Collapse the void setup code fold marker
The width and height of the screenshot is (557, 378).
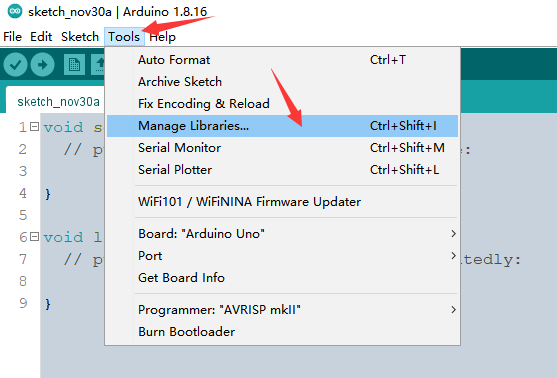34,126
